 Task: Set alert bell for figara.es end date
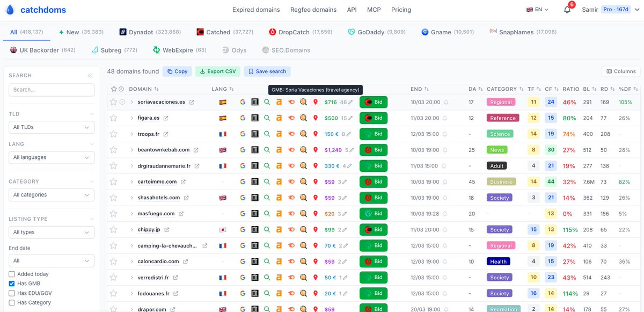pyautogui.click(x=445, y=118)
